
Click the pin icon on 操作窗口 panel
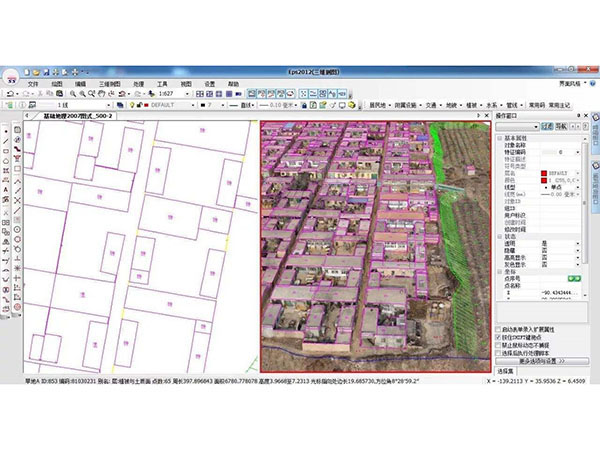(x=578, y=116)
